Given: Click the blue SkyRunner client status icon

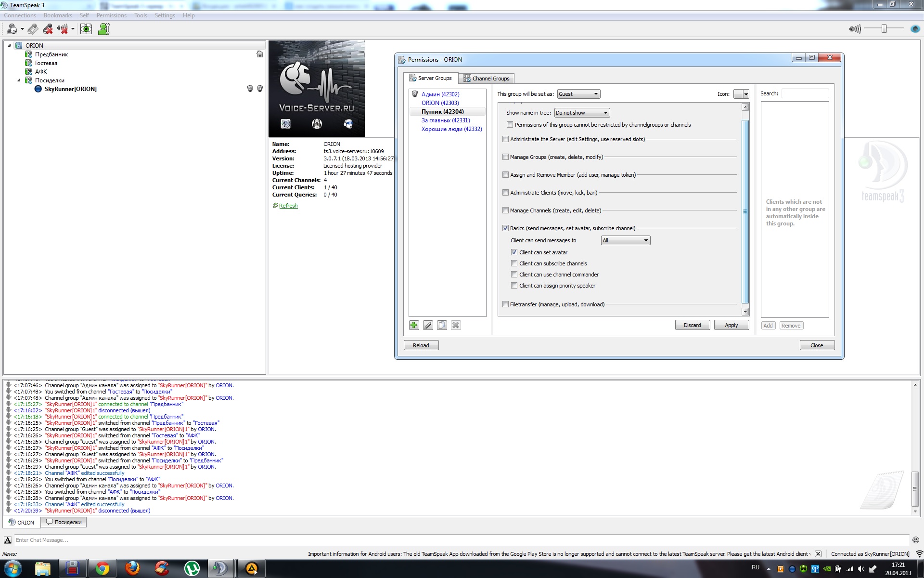Looking at the screenshot, I should (38, 89).
